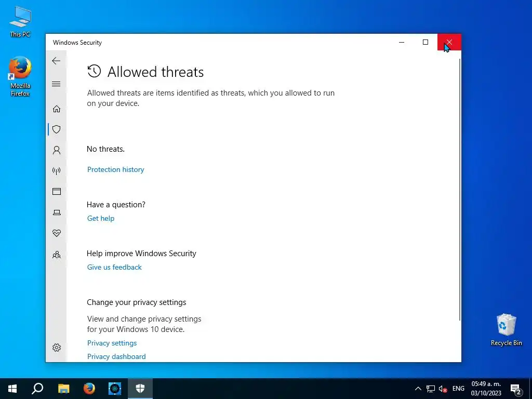Open the hamburger navigation menu
This screenshot has width=532, height=399.
pos(56,84)
